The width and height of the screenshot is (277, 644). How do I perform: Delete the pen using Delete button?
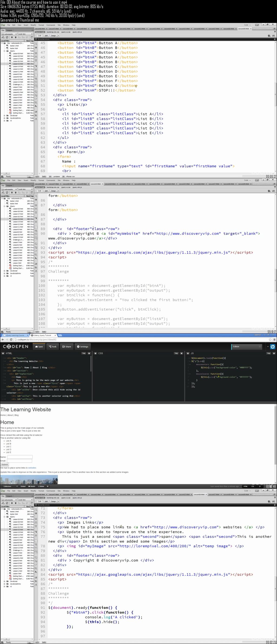point(41,486)
